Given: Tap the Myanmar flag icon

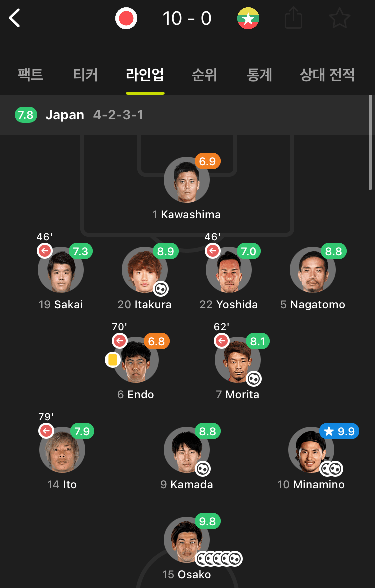Looking at the screenshot, I should coord(248,19).
